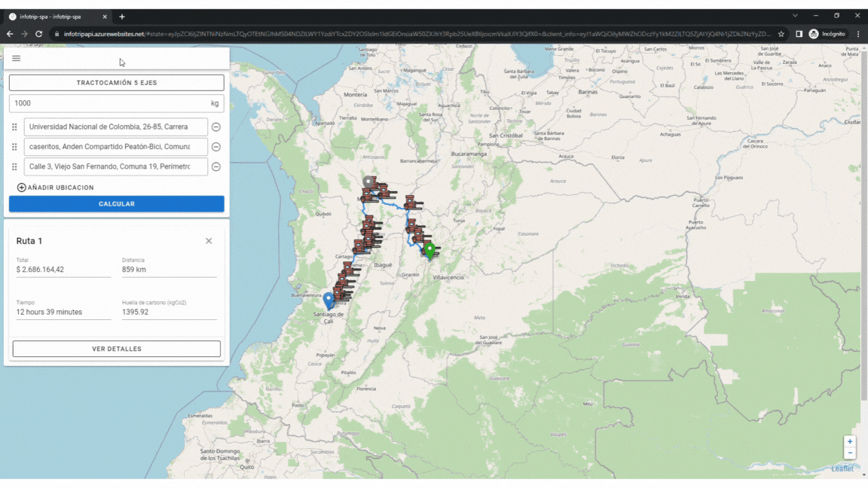Remove the Calle 3 Viejo San Fernando stop
The image size is (868, 488).
(x=215, y=166)
